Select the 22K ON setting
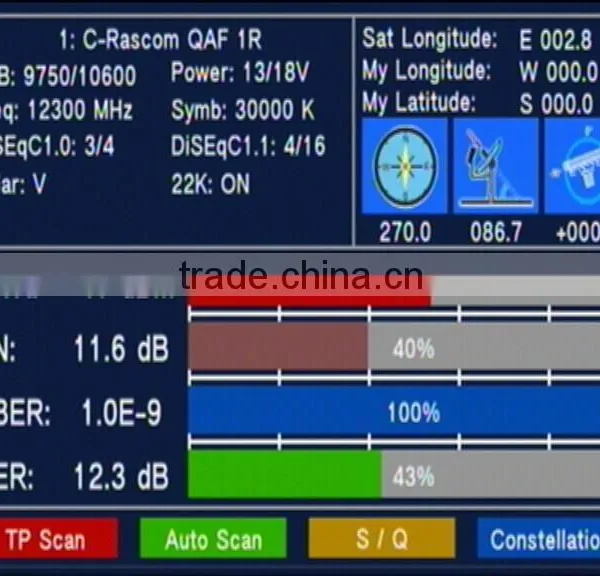Screen dimensions: 600x576 210,184
